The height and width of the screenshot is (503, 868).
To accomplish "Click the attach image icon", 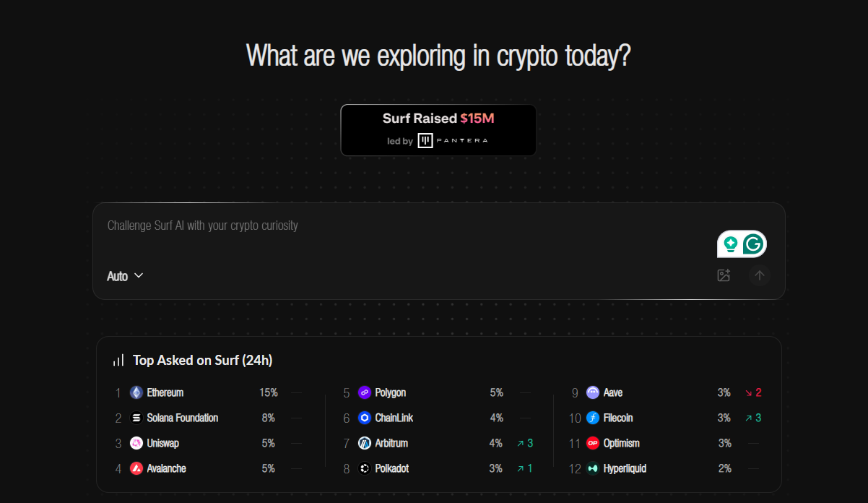I will [724, 275].
